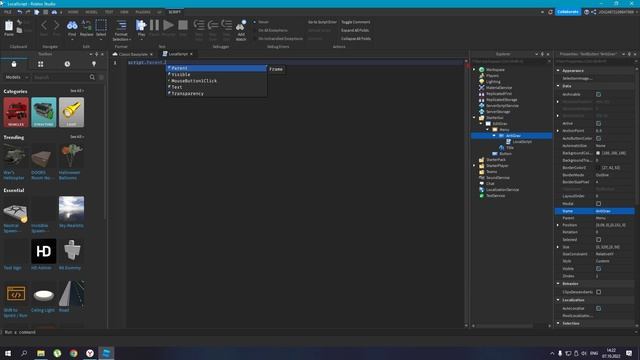Open the Toolbox creations lightbulb tab

(94, 64)
